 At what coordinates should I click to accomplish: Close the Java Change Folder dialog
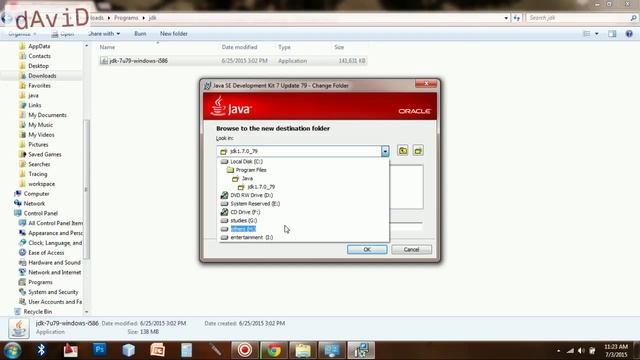[426, 84]
